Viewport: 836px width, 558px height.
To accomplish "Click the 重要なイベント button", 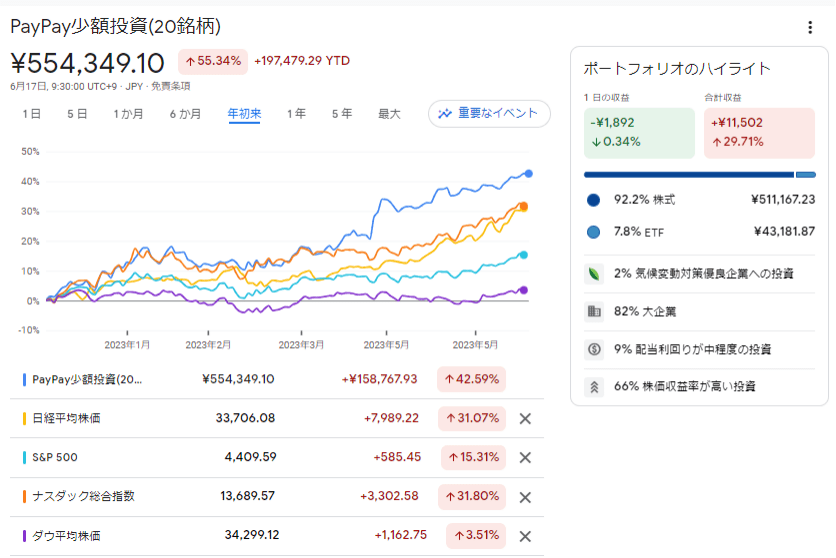I will pyautogui.click(x=489, y=113).
